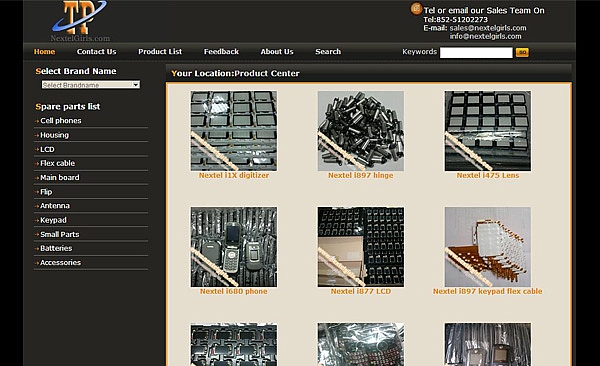This screenshot has width=600, height=366.
Task: Open Nextel i877 LCD product image
Action: 361,247
